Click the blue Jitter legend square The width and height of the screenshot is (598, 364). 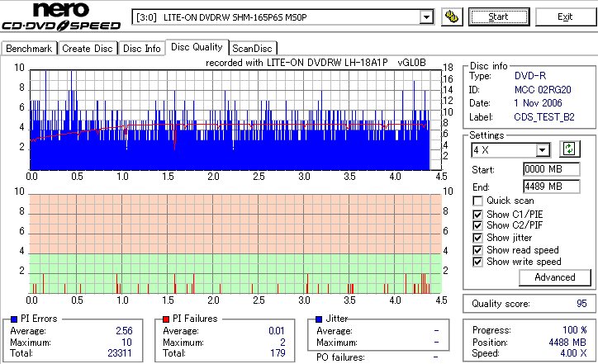(x=319, y=319)
